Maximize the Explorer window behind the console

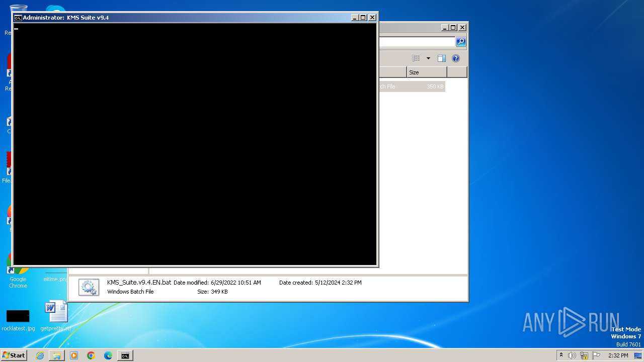pos(453,28)
